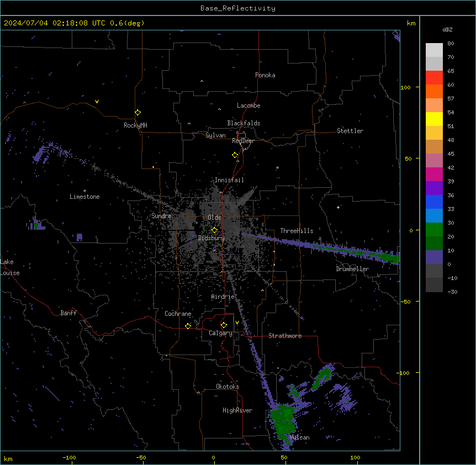Select the Didsbury label
This screenshot has width=476, height=465.
pyautogui.click(x=211, y=238)
